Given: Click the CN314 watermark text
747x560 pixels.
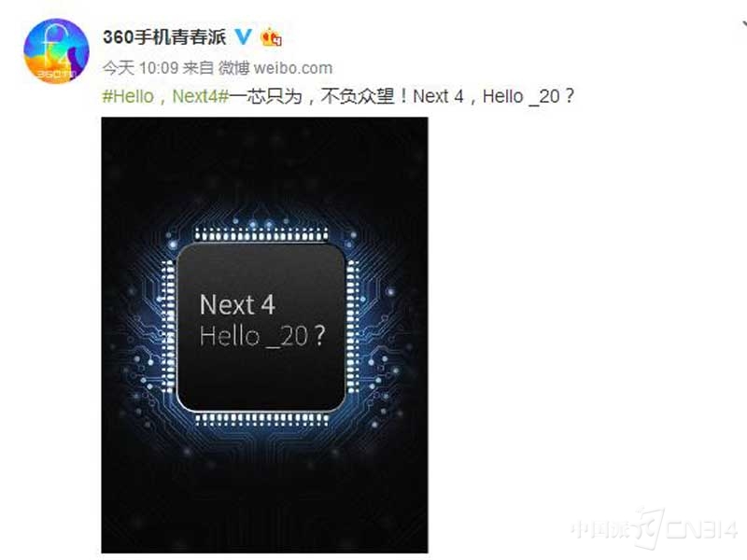Looking at the screenshot, I should pyautogui.click(x=701, y=529).
